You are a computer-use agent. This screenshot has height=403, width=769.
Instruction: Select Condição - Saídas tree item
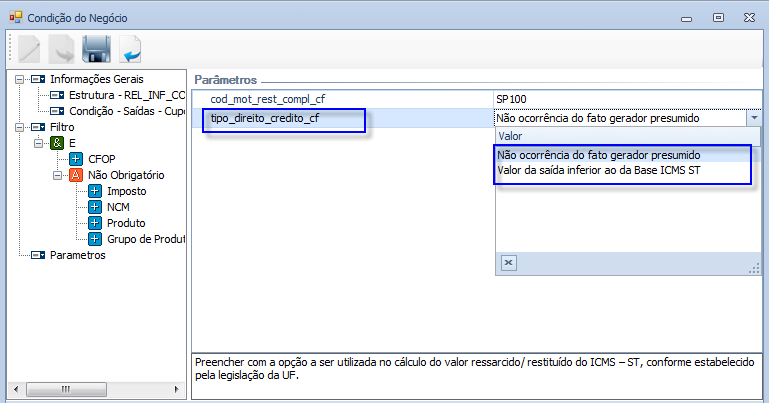click(x=127, y=111)
